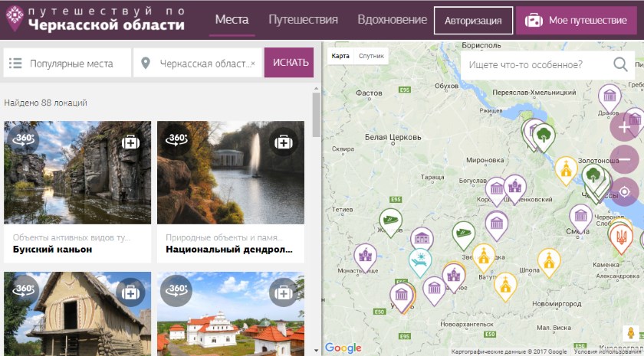Screen dimensions: 644x356
Task: Open the Мое путешествие button
Action: click(x=577, y=20)
